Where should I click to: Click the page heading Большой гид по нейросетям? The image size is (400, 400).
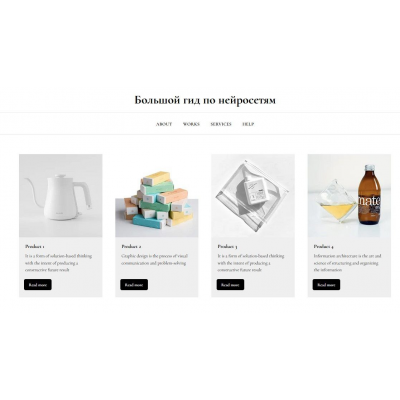(x=205, y=100)
